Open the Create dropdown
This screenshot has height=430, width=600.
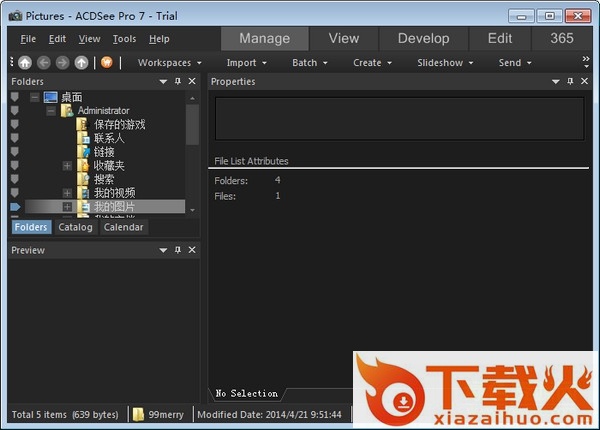coord(372,63)
